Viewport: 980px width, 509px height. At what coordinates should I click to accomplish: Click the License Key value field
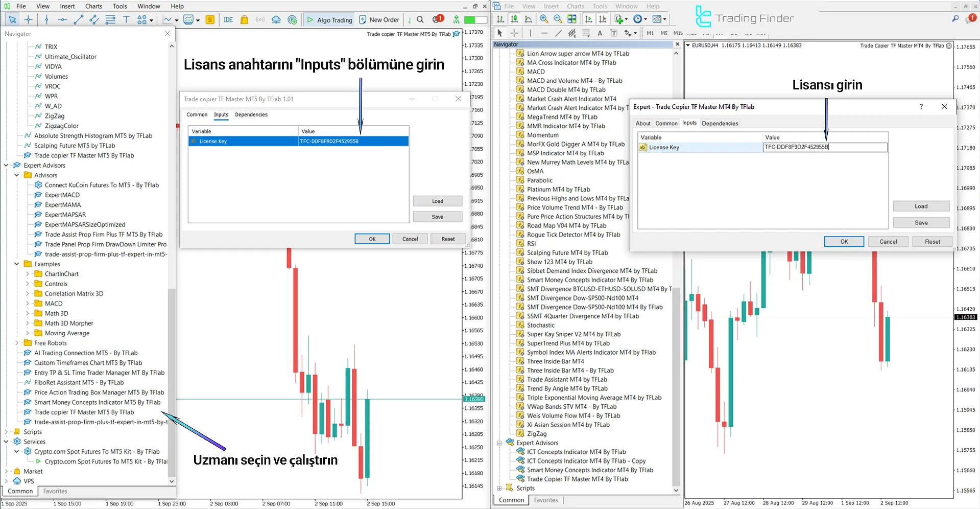pos(825,147)
